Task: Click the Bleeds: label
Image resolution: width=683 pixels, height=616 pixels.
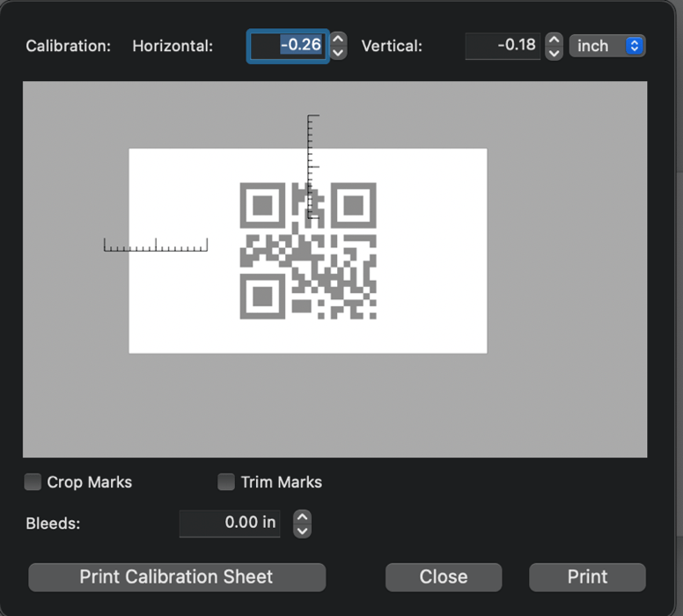Action: point(53,524)
